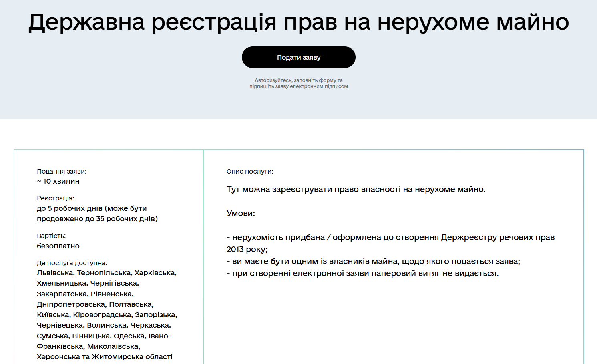Select the "Реєстрація:" label

[55, 198]
